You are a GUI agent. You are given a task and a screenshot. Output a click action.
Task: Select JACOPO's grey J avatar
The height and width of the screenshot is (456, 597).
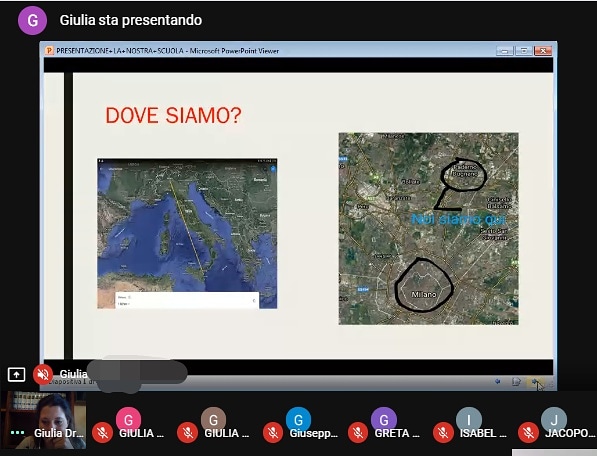click(554, 420)
